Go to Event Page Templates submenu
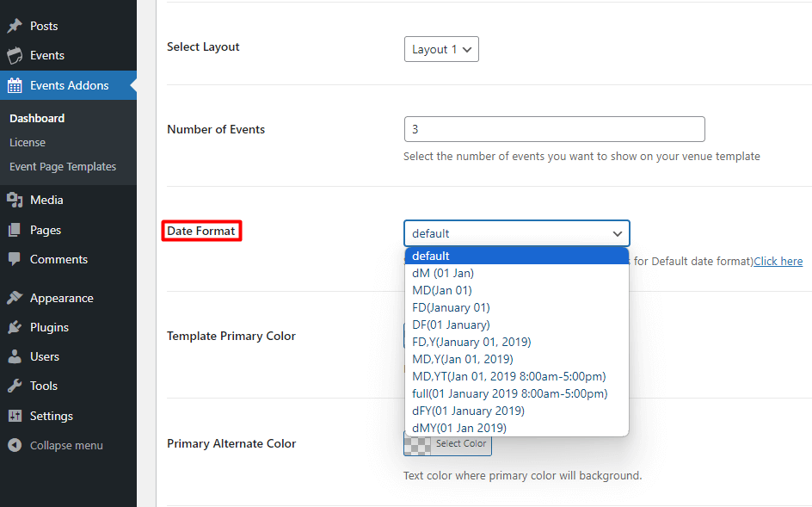The image size is (812, 507). (63, 166)
